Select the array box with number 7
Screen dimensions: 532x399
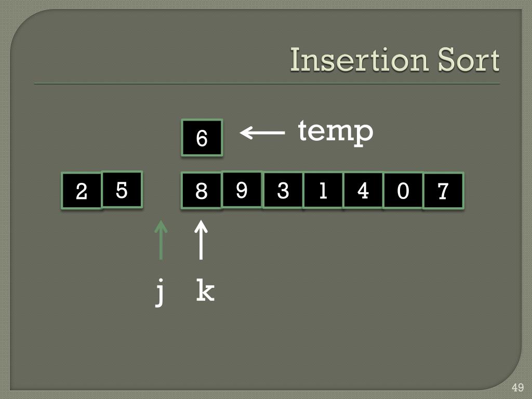444,191
